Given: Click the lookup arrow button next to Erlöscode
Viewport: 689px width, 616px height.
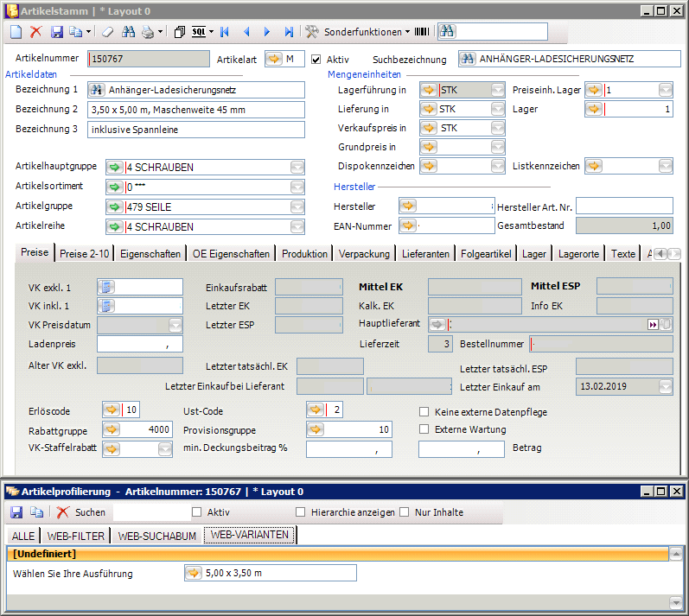Looking at the screenshot, I should pyautogui.click(x=112, y=409).
